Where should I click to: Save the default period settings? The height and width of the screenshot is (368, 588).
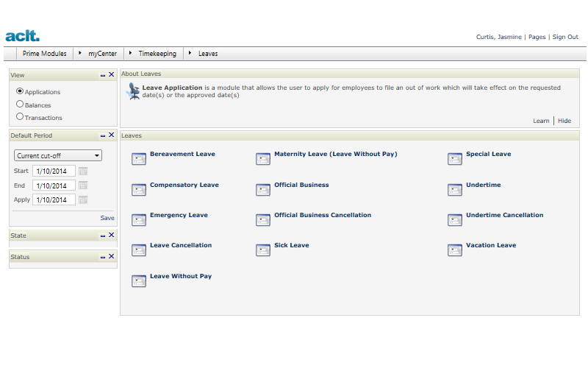click(x=107, y=218)
